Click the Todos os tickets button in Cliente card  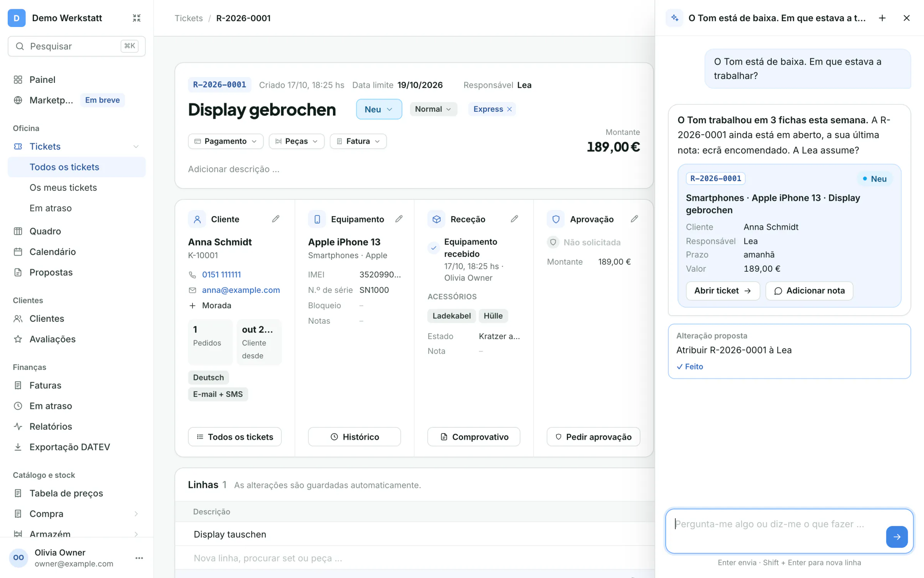[x=234, y=437]
